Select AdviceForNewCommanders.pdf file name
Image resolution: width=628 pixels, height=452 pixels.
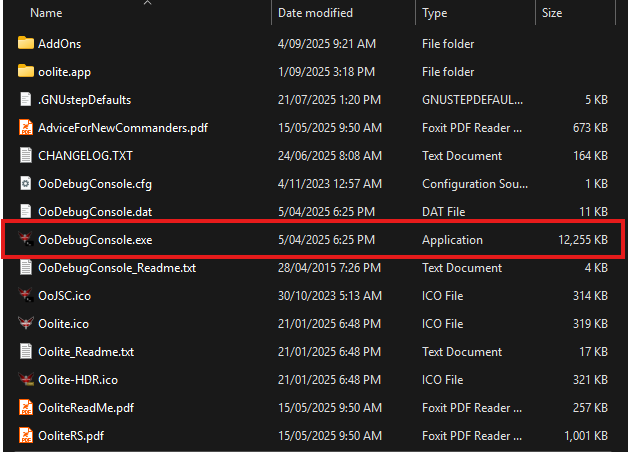pos(123,128)
